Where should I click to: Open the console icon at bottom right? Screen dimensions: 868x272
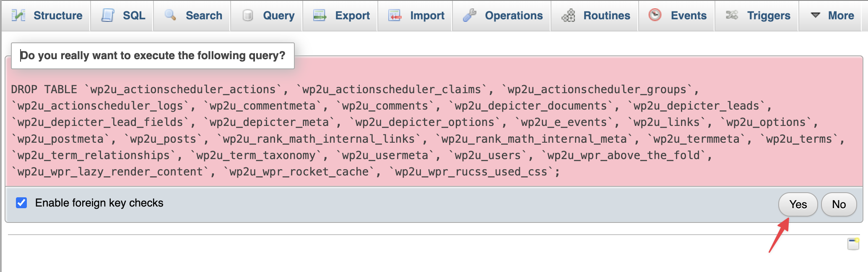point(853,244)
